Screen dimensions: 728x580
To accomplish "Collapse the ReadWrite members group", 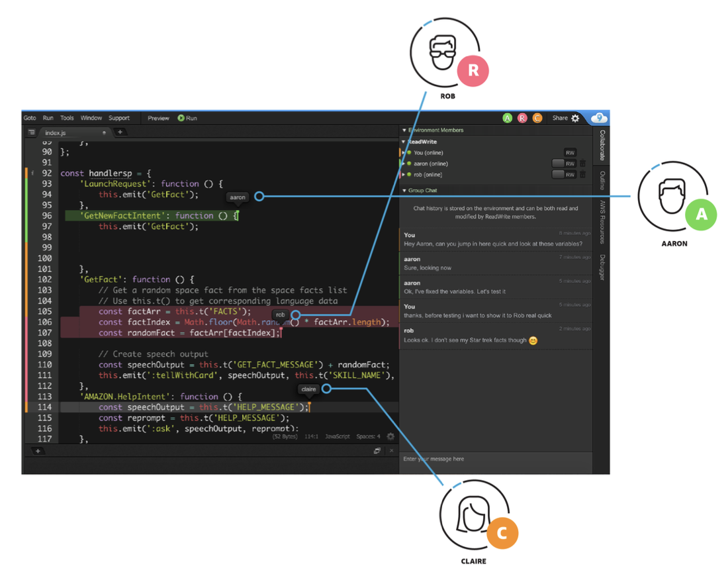I will coord(404,142).
